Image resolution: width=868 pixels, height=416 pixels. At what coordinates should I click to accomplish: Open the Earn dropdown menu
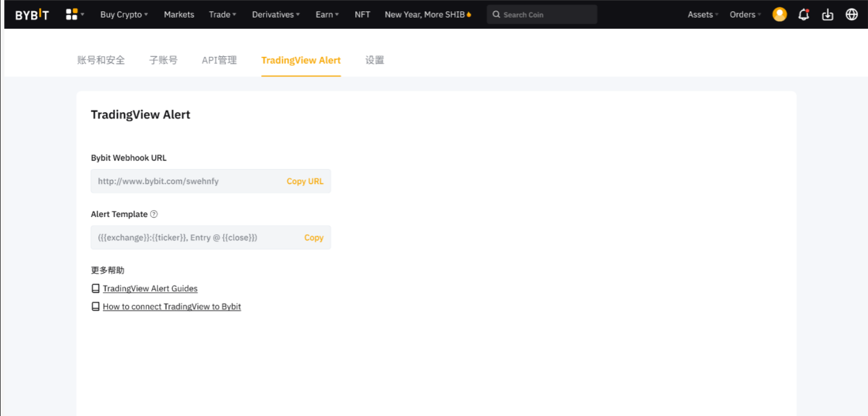(327, 14)
